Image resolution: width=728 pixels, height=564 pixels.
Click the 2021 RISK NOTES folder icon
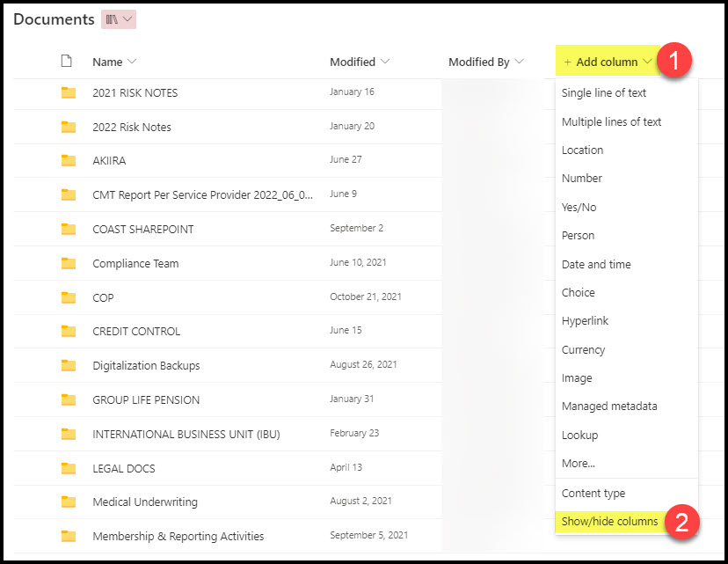(69, 92)
